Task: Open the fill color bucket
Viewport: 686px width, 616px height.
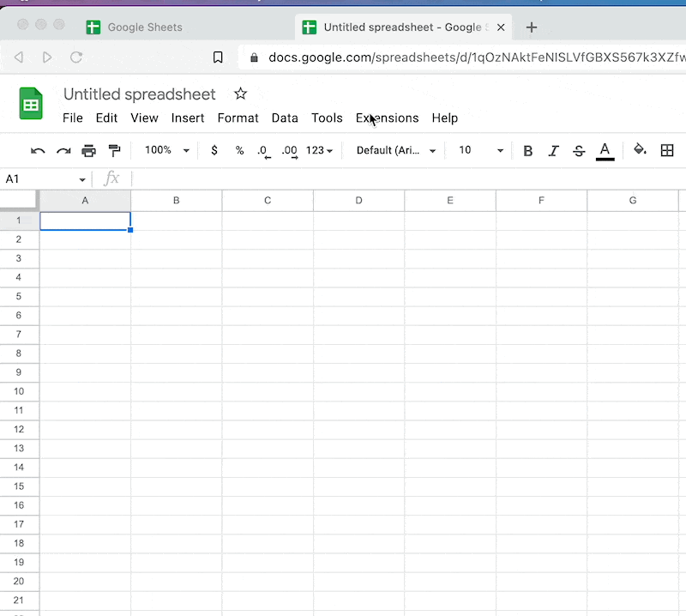Action: coord(640,150)
